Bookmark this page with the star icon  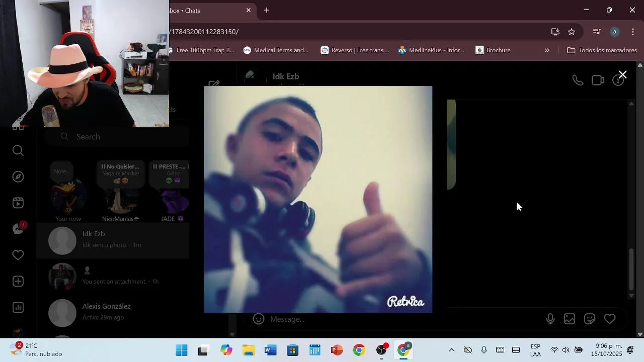click(x=572, y=32)
